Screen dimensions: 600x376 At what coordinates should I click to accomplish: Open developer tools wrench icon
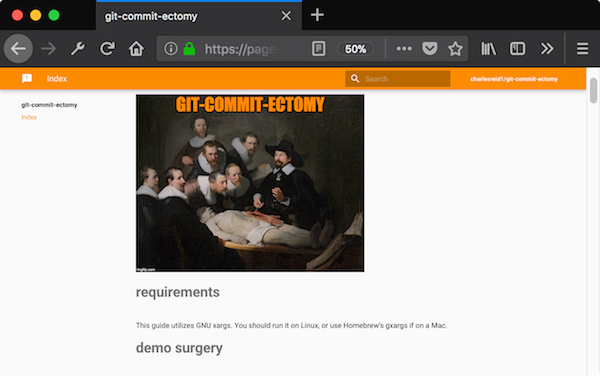[x=78, y=49]
